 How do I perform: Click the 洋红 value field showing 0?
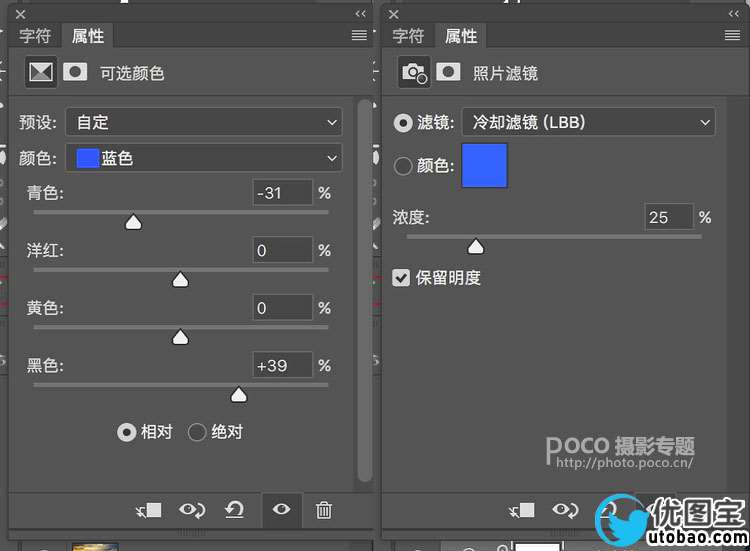click(282, 250)
